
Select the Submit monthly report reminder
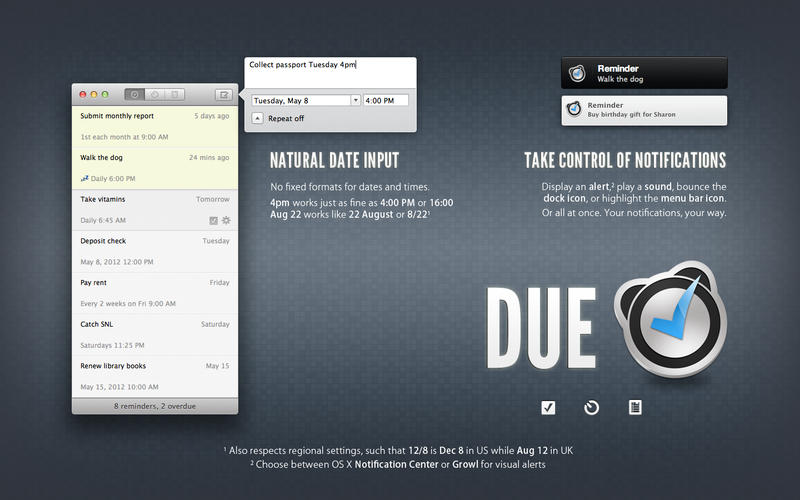click(x=155, y=127)
